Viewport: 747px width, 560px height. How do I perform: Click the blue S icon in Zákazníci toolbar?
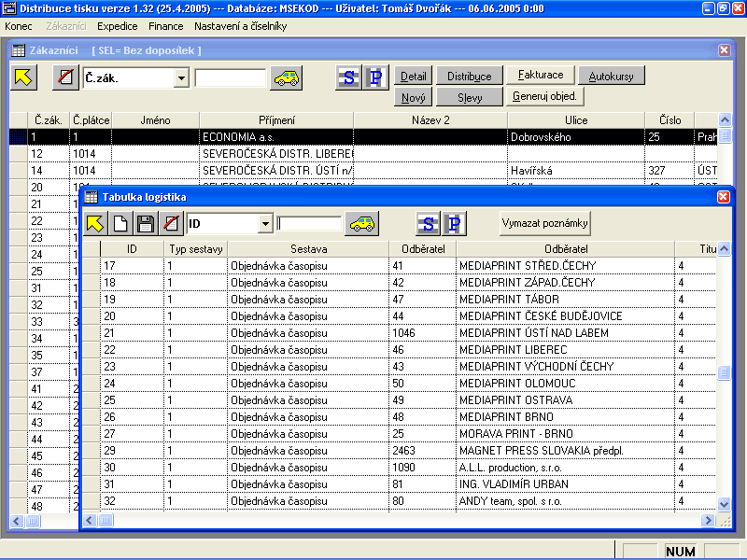(348, 78)
